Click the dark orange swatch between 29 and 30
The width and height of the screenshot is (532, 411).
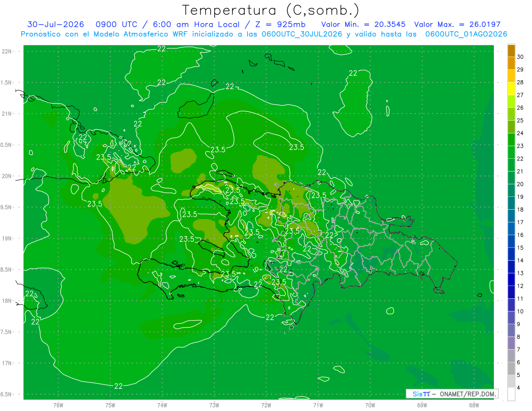pyautogui.click(x=511, y=63)
